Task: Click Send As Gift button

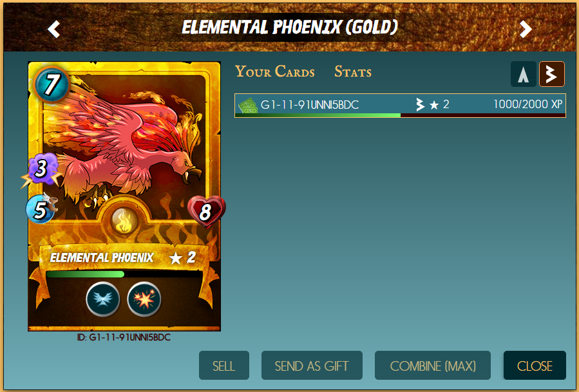Action: tap(312, 366)
